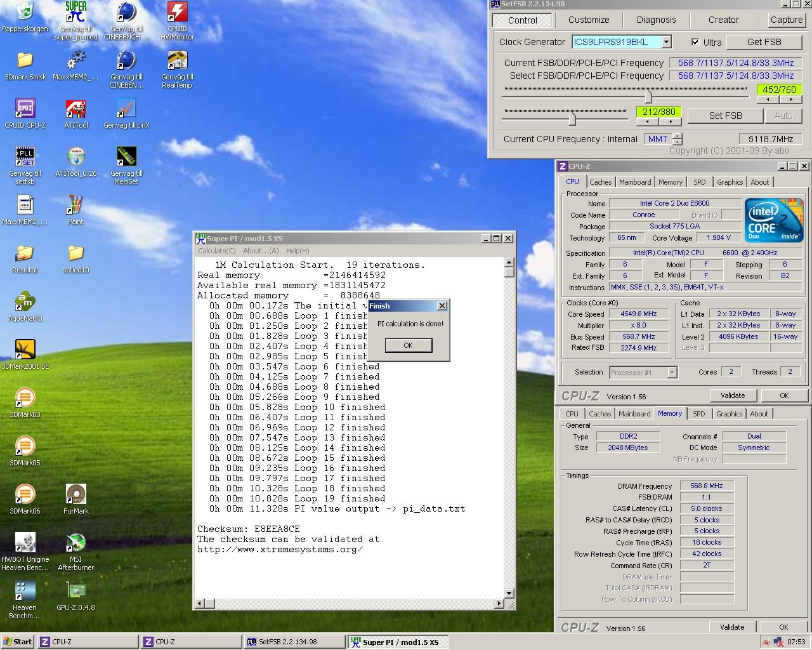Image resolution: width=812 pixels, height=650 pixels.
Task: Open the Mainboard tab in upper CPU-Z
Action: 635,182
